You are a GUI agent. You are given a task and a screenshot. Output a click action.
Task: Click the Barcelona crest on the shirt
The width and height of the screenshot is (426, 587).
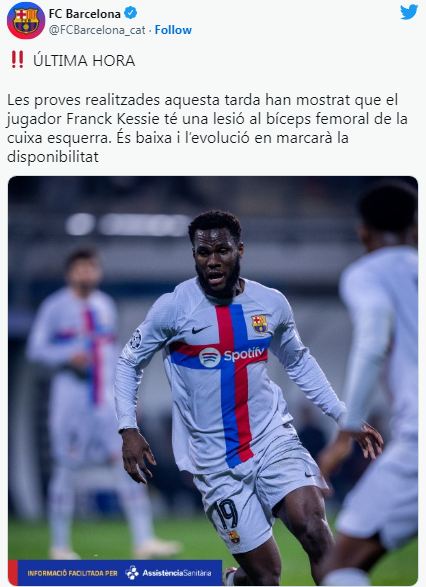pos(259,324)
